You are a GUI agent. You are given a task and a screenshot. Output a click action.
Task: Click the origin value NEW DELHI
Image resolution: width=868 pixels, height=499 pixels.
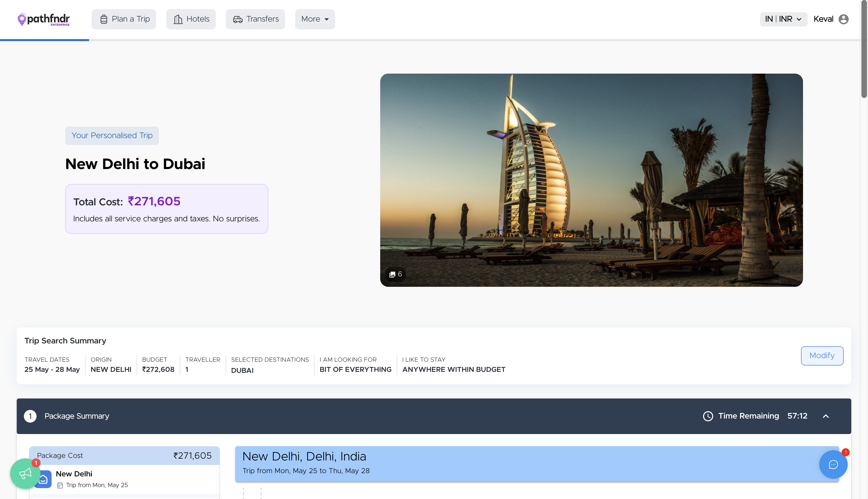coord(111,370)
